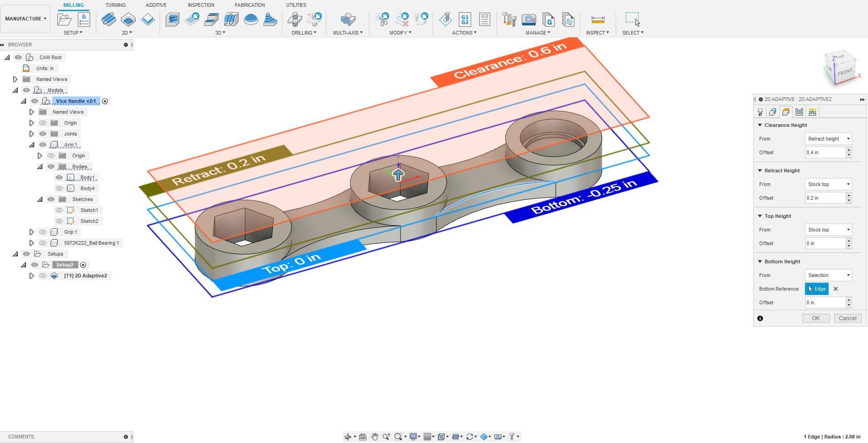
Task: Open the Passes tab icon in dialog
Action: point(799,112)
